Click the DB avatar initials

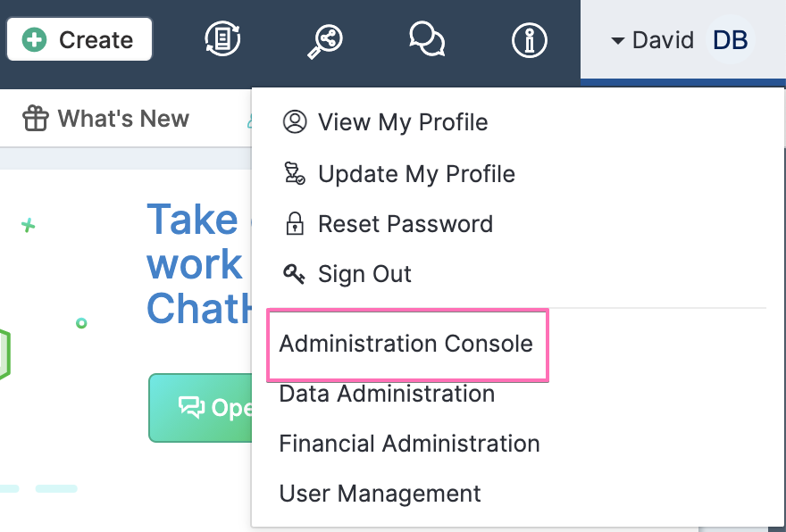[730, 40]
